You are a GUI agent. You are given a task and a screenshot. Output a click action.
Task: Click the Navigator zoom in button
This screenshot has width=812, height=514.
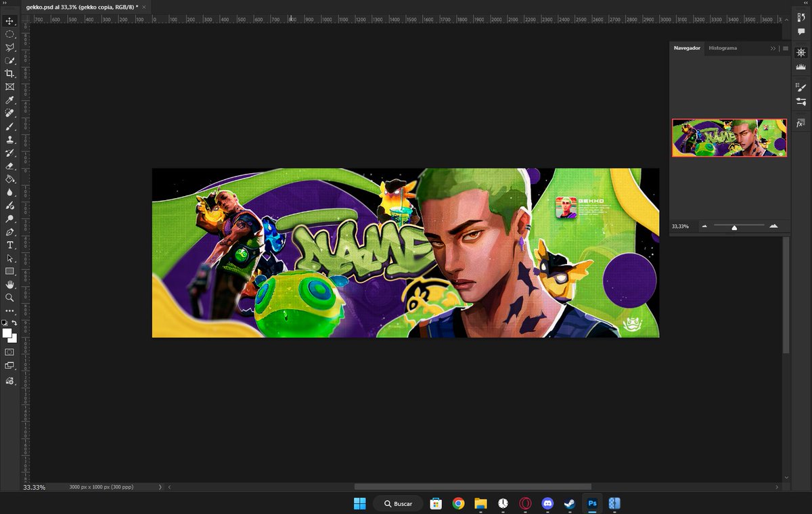[x=773, y=226]
